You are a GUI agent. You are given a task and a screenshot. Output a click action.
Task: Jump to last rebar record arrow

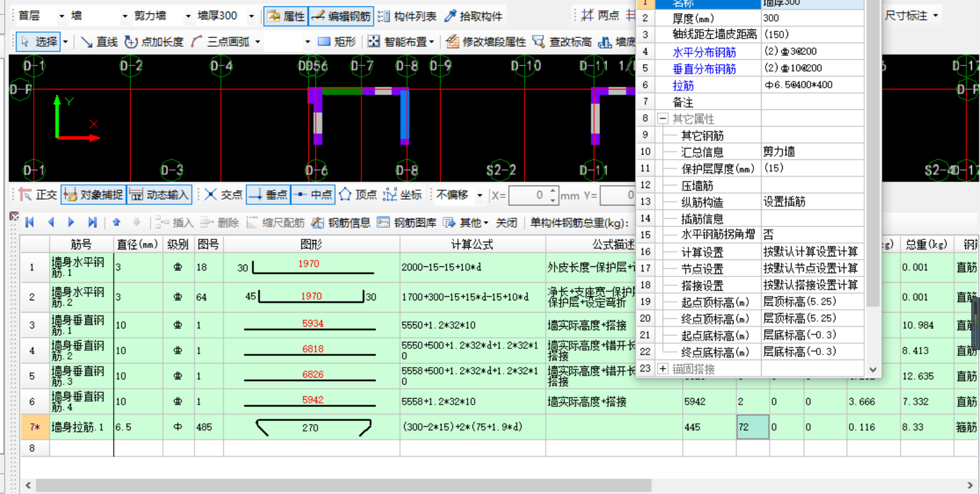[x=92, y=222]
